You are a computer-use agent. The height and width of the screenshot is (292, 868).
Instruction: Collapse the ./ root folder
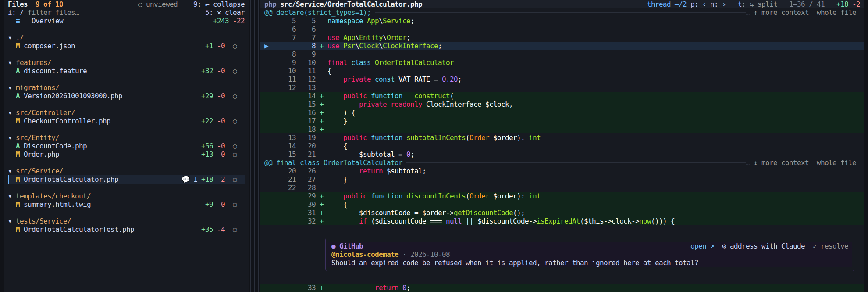[x=10, y=38]
